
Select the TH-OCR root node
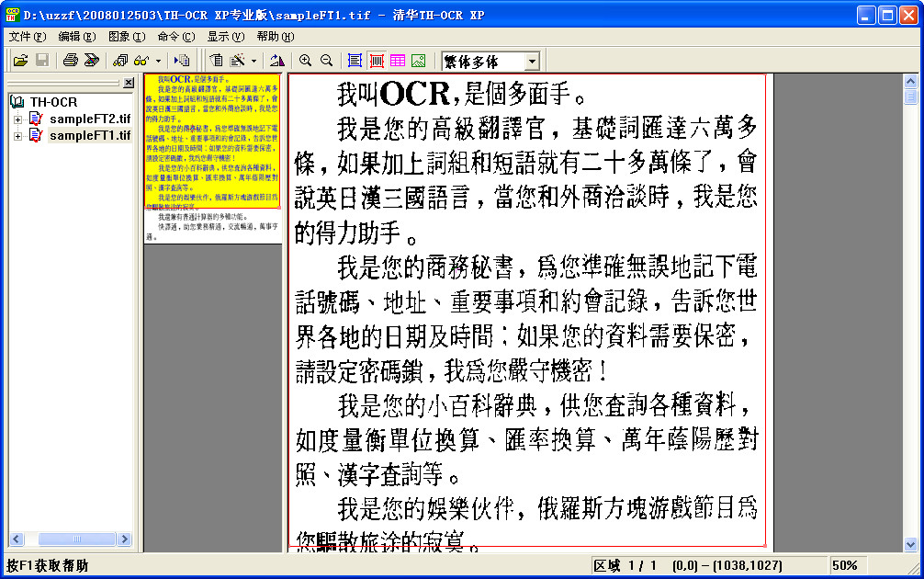pyautogui.click(x=53, y=102)
